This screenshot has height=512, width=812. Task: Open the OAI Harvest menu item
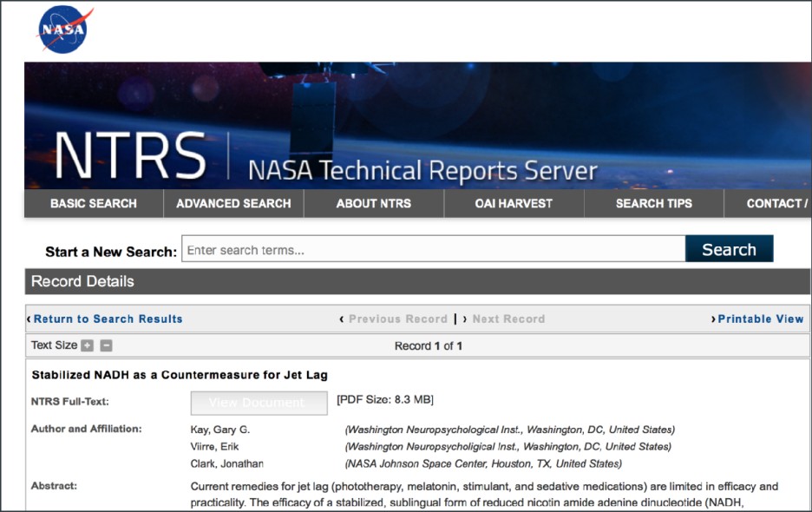pos(514,204)
